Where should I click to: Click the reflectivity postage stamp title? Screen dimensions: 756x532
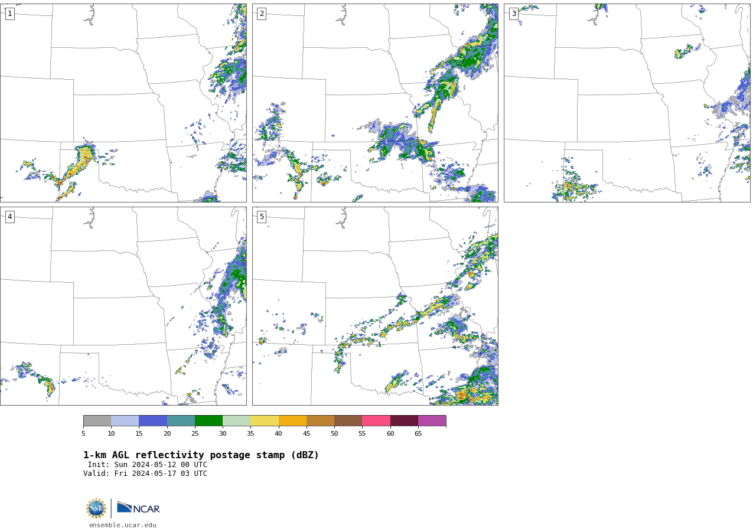201,455
